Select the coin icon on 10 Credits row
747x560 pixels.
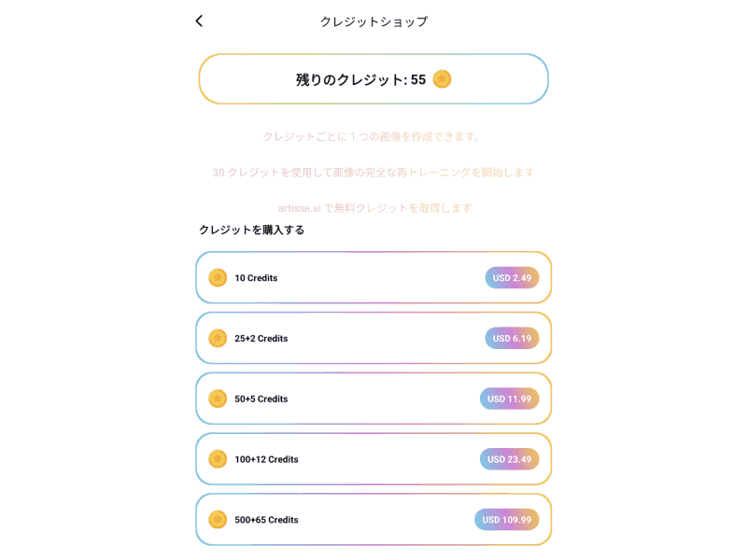(x=217, y=277)
